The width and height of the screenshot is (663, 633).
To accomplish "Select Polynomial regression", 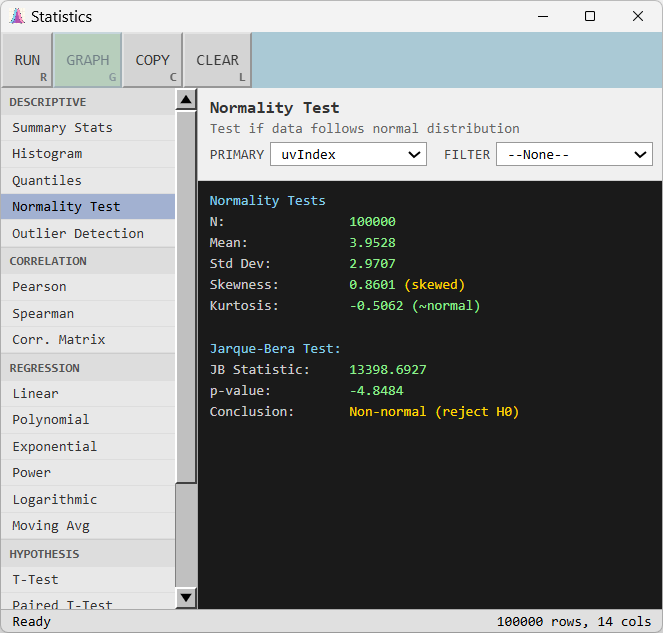I will click(x=51, y=420).
